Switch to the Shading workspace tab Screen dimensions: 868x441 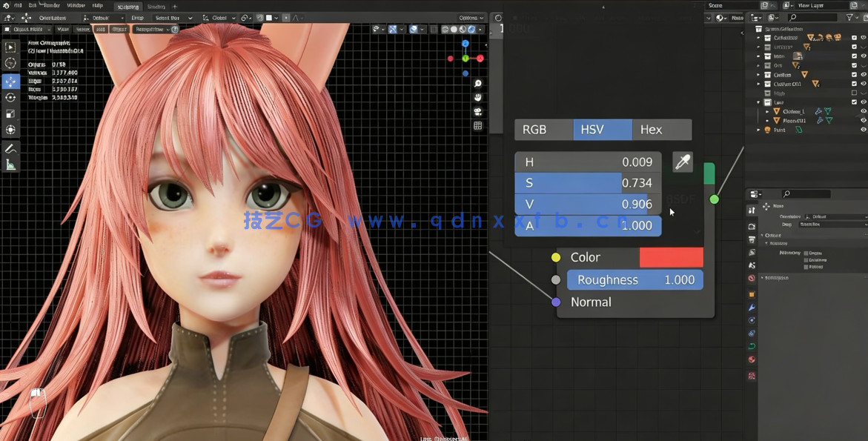[156, 7]
